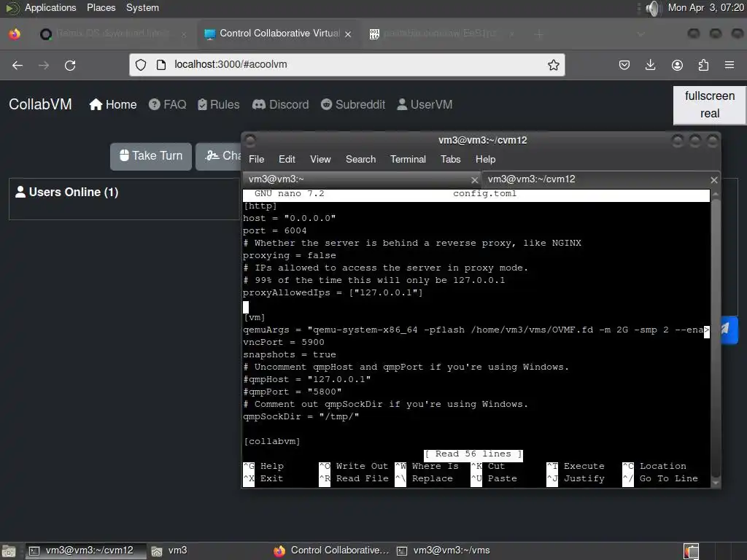The height and width of the screenshot is (560, 747).
Task: Open the Discord link in navbar
Action: coord(281,105)
